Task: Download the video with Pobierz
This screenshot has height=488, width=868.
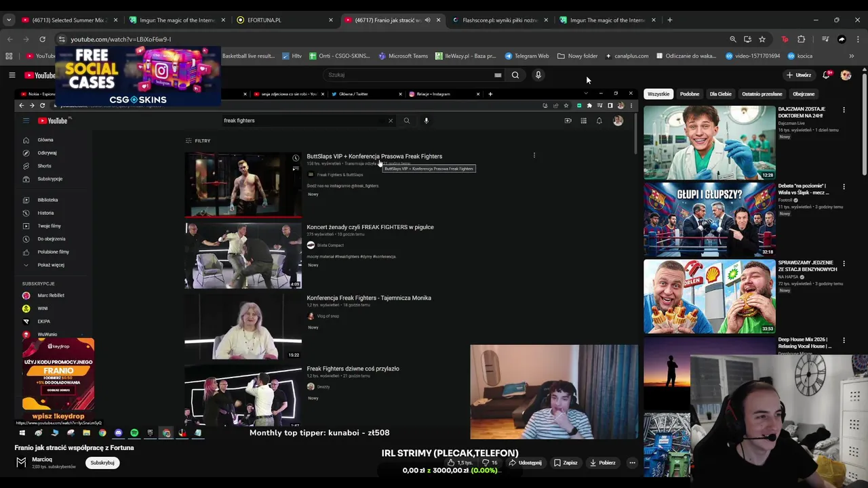Action: [603, 463]
